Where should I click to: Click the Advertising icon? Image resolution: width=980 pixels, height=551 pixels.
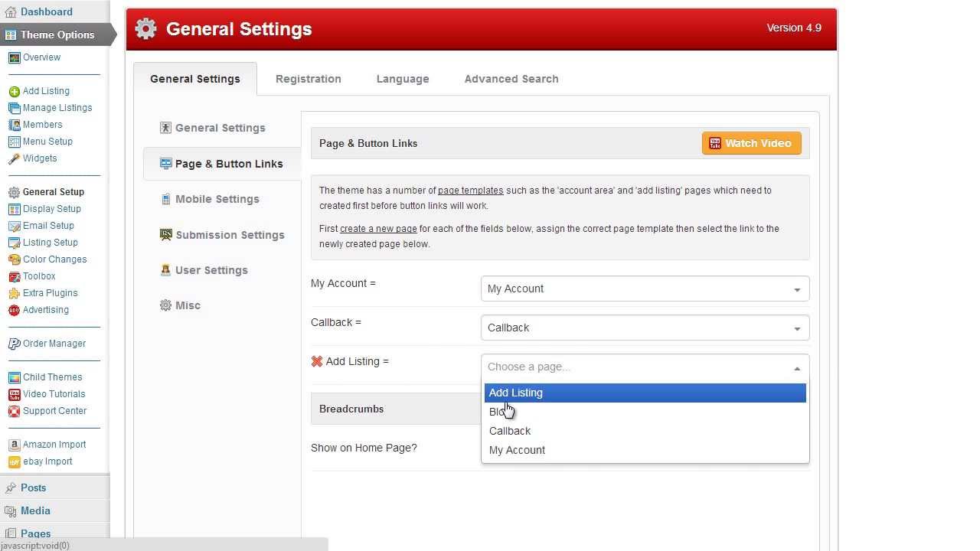point(14,310)
